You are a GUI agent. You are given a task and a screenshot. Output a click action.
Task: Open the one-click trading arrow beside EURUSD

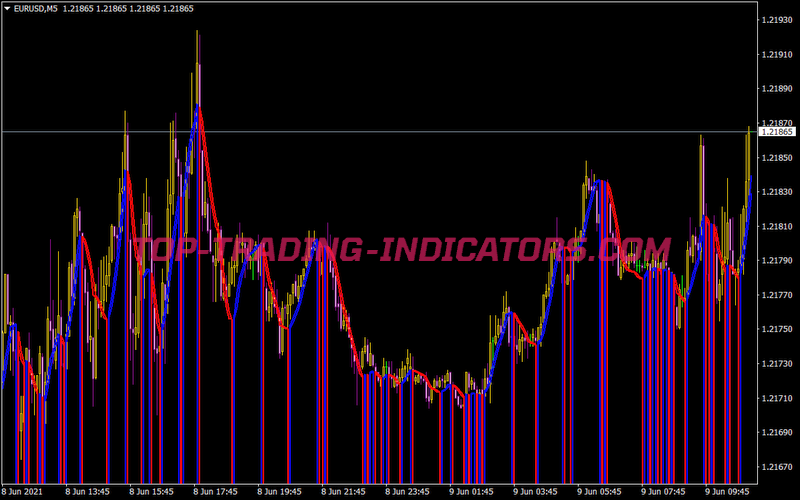[7, 8]
